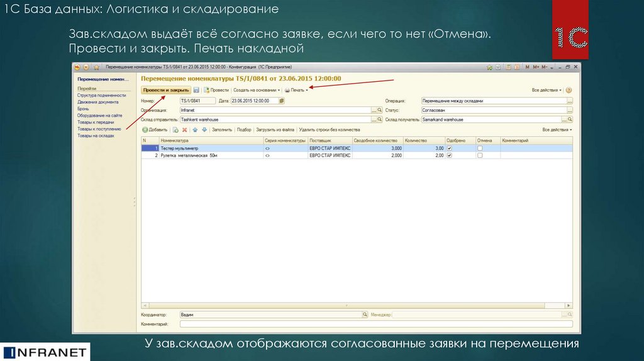Click the Подбор button
The width and height of the screenshot is (644, 361).
pos(244,130)
